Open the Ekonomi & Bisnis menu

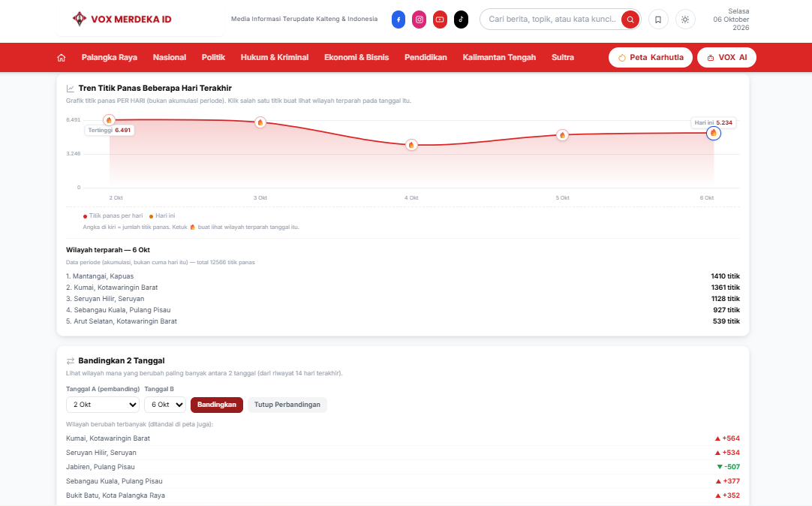[356, 58]
